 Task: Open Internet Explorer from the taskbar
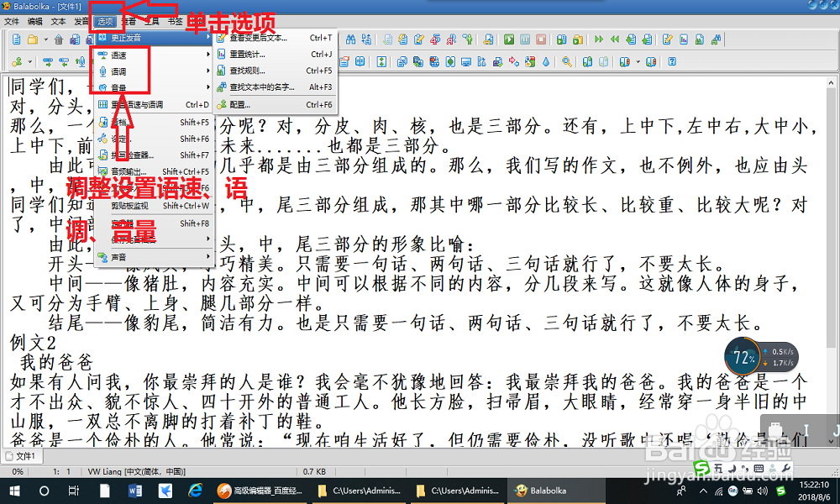196,491
